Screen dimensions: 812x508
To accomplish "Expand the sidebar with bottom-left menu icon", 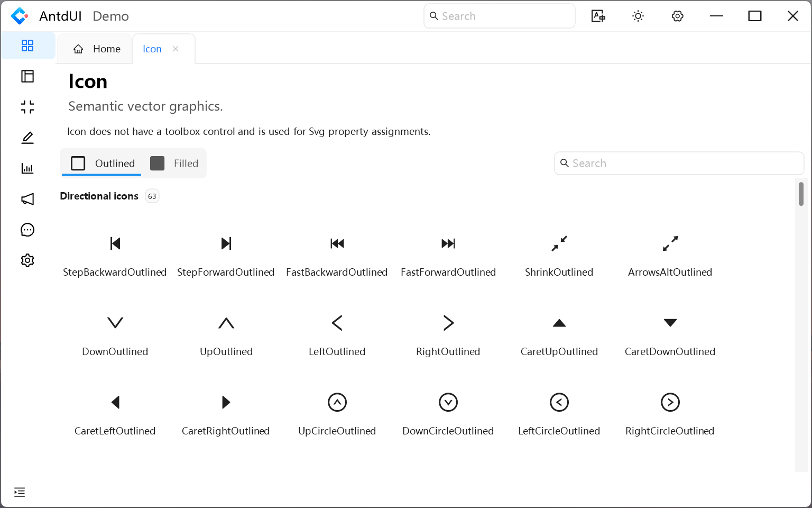I will click(x=20, y=492).
